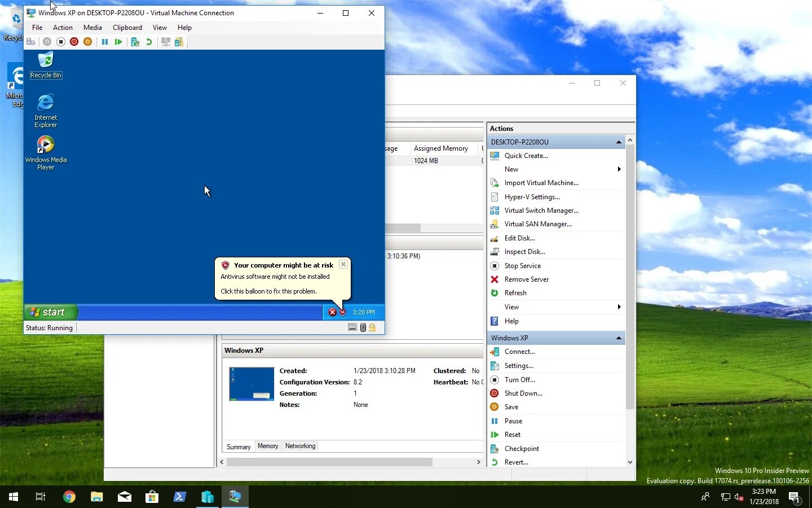812x508 pixels.
Task: Click the mouse icon in VM status bar
Action: pos(363,327)
